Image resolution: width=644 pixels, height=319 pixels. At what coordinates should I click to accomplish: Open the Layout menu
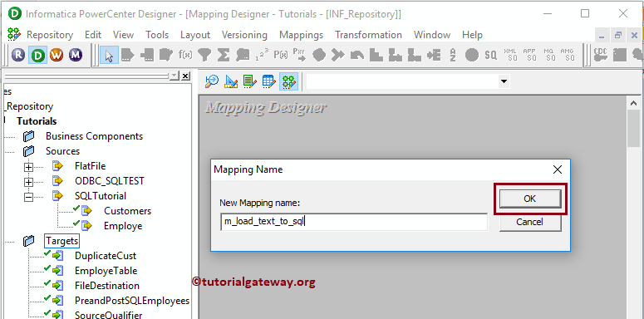[195, 35]
